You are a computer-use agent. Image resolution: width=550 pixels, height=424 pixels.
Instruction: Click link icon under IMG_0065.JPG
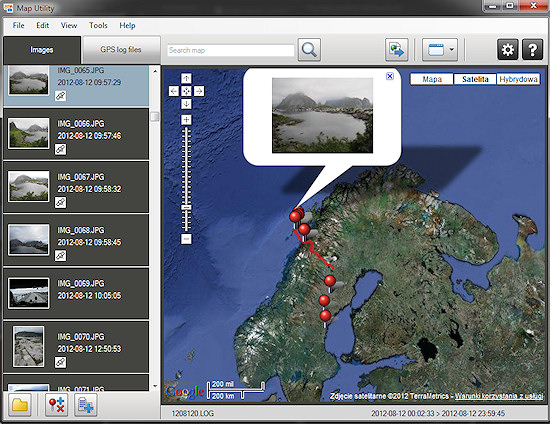[x=60, y=96]
